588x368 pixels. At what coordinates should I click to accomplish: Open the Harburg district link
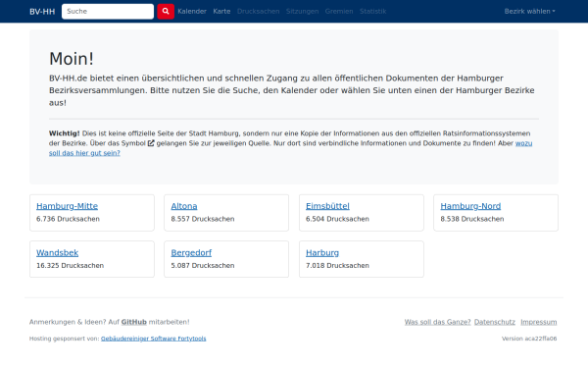(x=322, y=253)
